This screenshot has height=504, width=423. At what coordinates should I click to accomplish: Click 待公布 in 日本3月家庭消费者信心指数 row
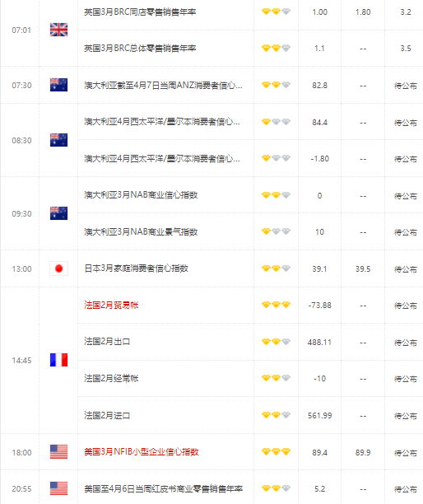(406, 269)
